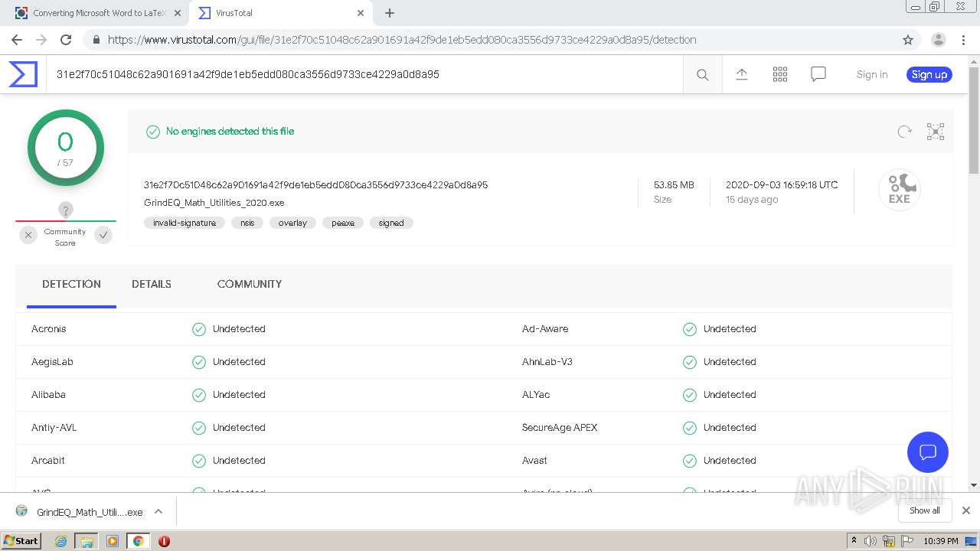Open the Chrome menu (three dots)
980x551 pixels.
point(964,40)
